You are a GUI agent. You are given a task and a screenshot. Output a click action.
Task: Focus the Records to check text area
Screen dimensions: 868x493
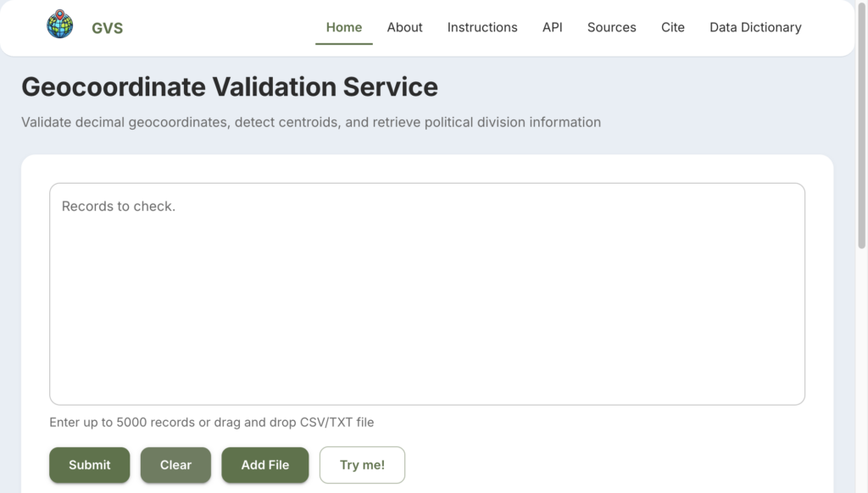click(427, 294)
